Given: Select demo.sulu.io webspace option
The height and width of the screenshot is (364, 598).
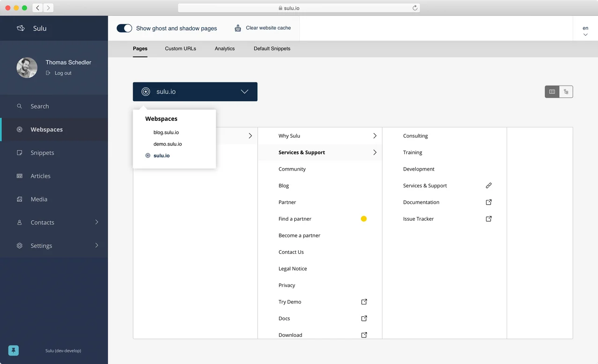Looking at the screenshot, I should click(x=167, y=144).
